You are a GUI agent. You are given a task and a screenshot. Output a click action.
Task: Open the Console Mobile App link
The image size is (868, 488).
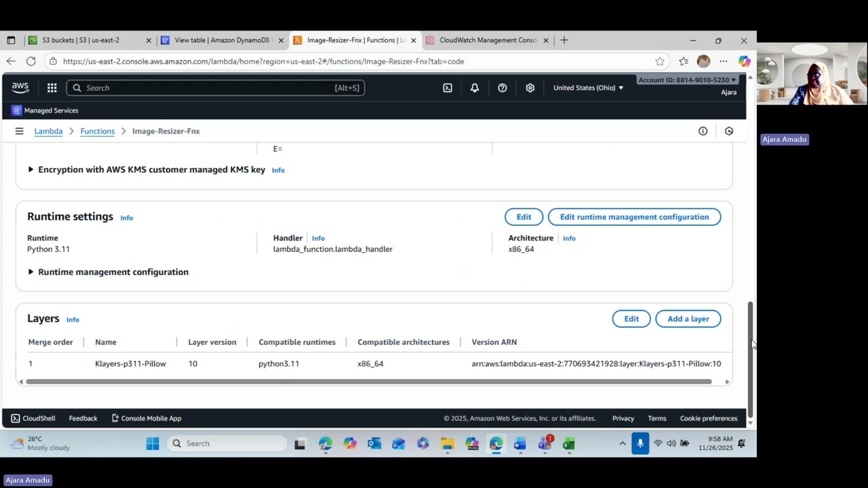[x=146, y=418]
